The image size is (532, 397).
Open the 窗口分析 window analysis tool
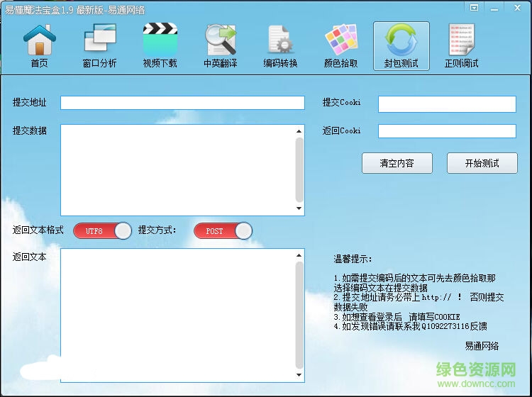(x=100, y=46)
